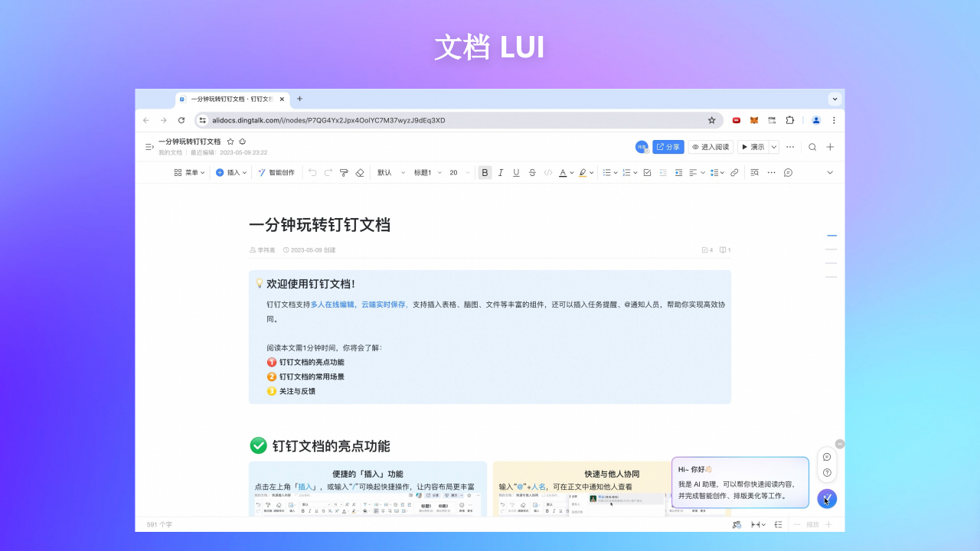Open the help question-mark icon
This screenshot has width=980, height=551.
(x=827, y=471)
